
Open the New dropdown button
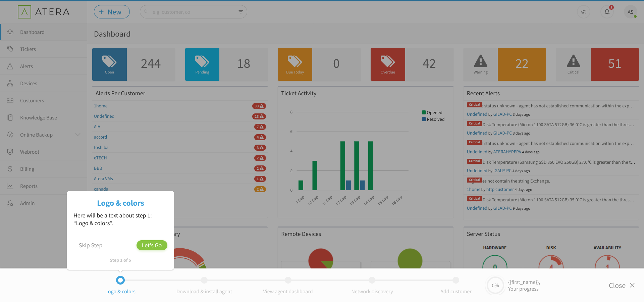click(x=112, y=12)
